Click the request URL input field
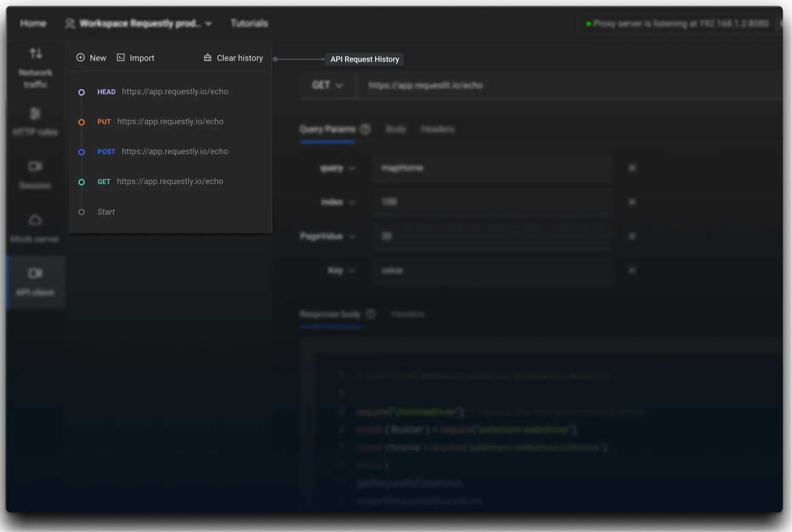The width and height of the screenshot is (792, 532). [x=569, y=85]
